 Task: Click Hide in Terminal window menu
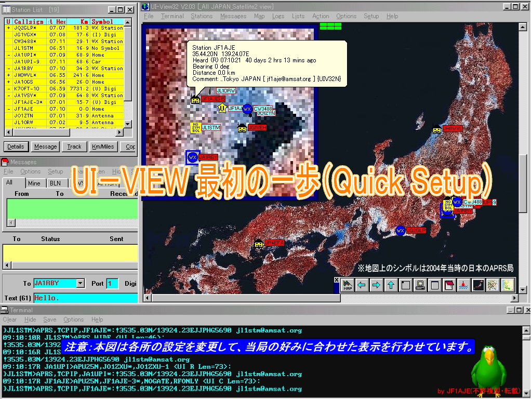pyautogui.click(x=30, y=320)
